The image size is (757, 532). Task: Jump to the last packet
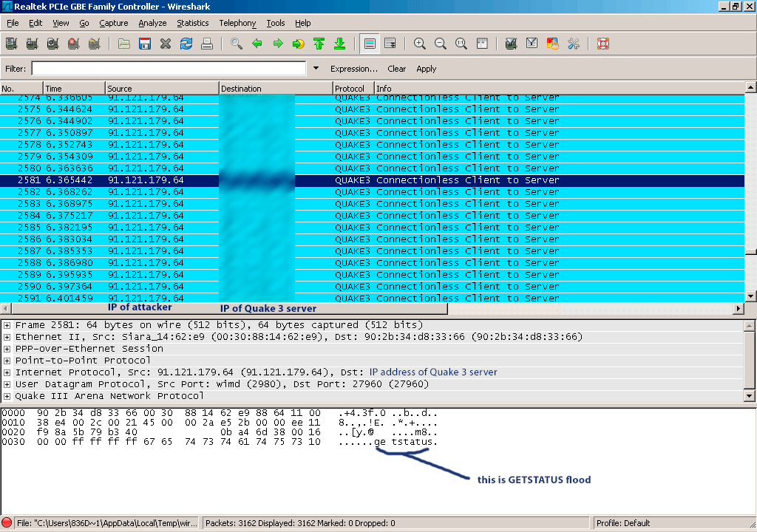[340, 44]
